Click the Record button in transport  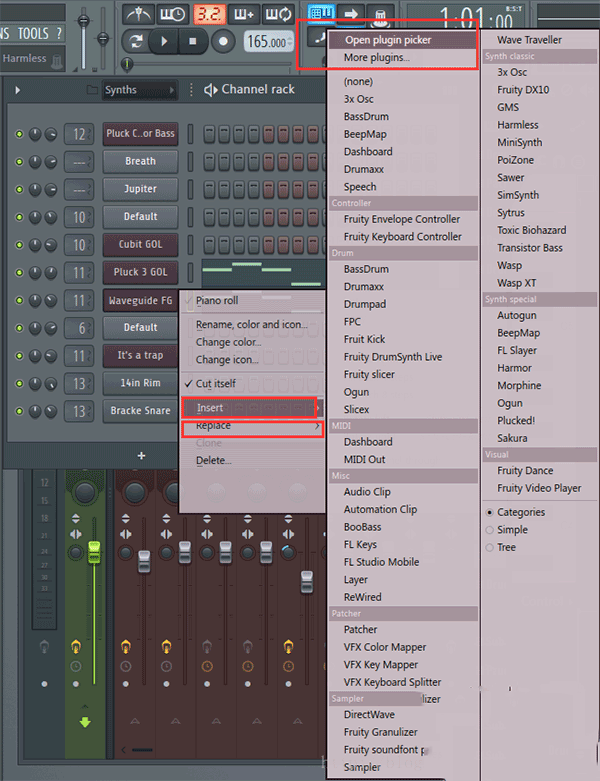223,42
